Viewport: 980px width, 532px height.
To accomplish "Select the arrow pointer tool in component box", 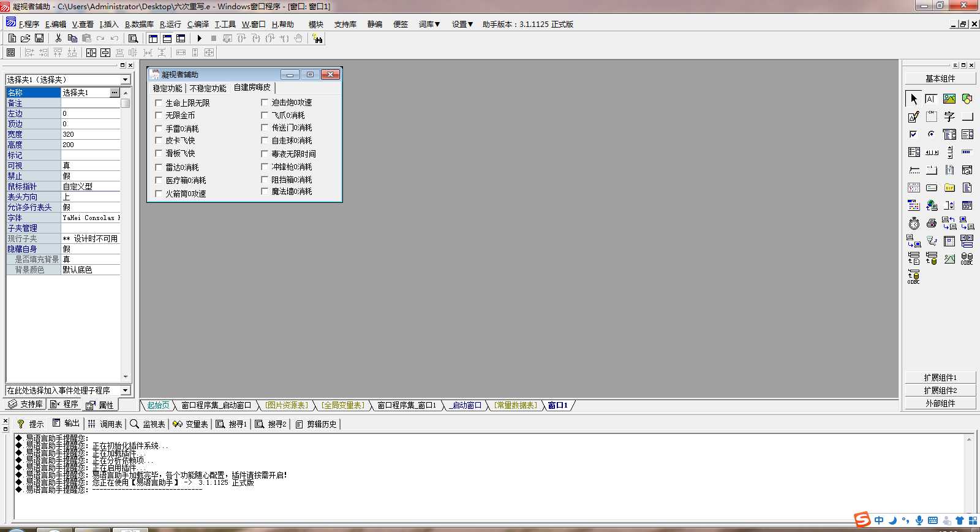I will pos(913,99).
